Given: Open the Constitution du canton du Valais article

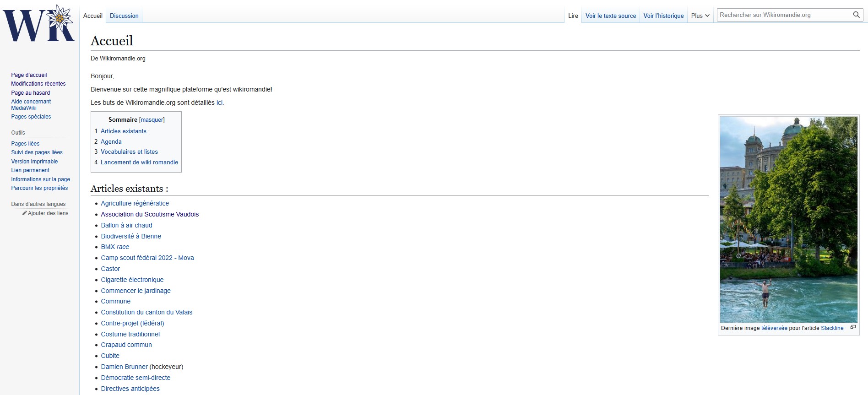Looking at the screenshot, I should pyautogui.click(x=146, y=312).
